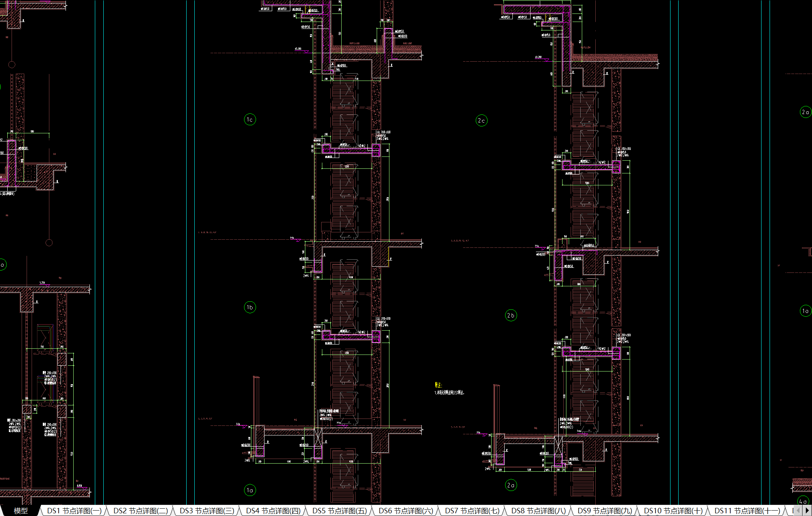812x516 pixels.
Task: Open the DS5 节点详图(五) layout tab
Action: pyautogui.click(x=340, y=511)
